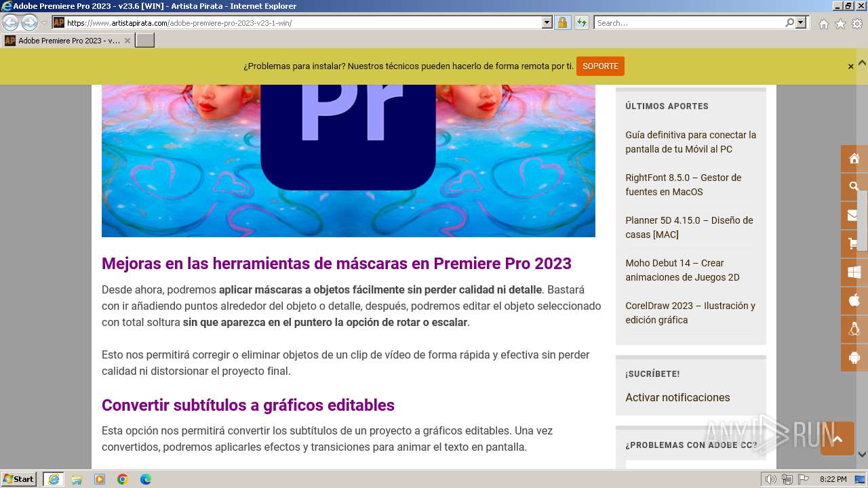Click Internet Explorer taskbar icon

tap(53, 479)
